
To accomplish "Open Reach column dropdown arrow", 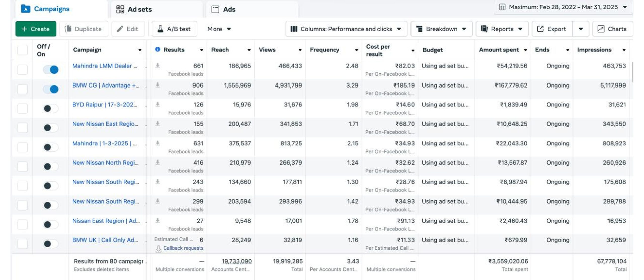I will [x=249, y=50].
